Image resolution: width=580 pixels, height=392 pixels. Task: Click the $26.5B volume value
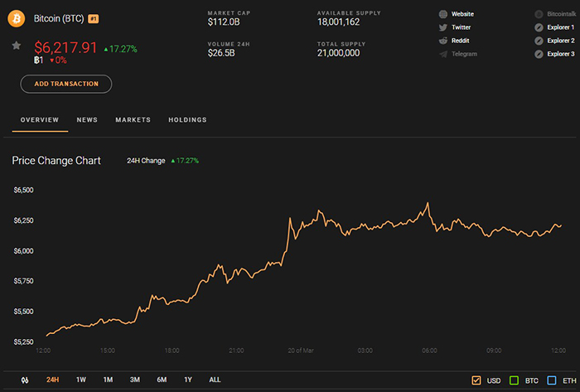(x=221, y=53)
